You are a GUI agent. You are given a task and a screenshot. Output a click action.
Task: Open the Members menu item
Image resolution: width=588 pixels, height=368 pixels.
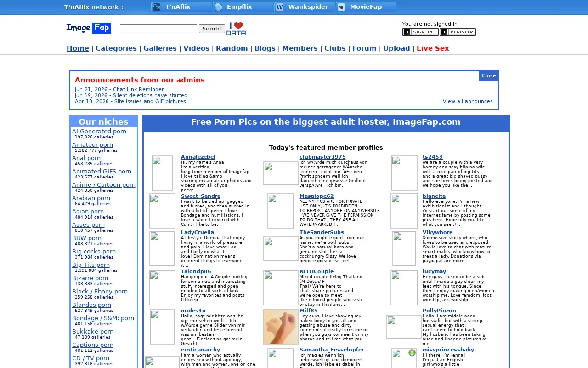pos(300,48)
